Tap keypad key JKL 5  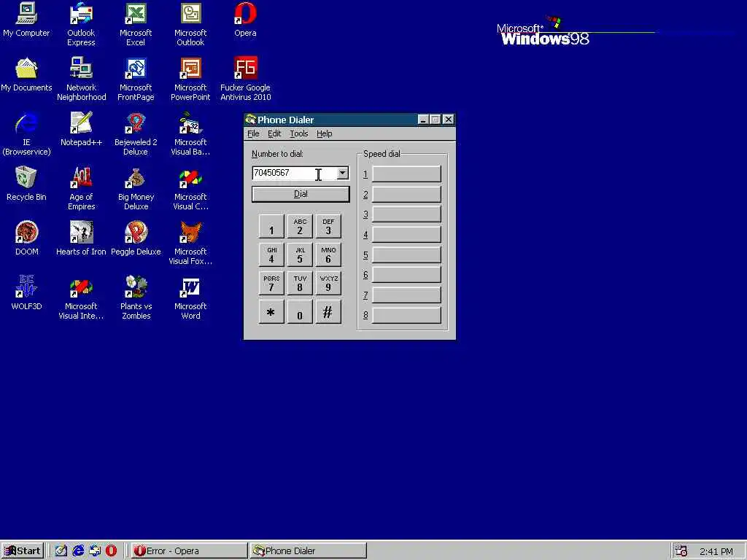pos(300,254)
